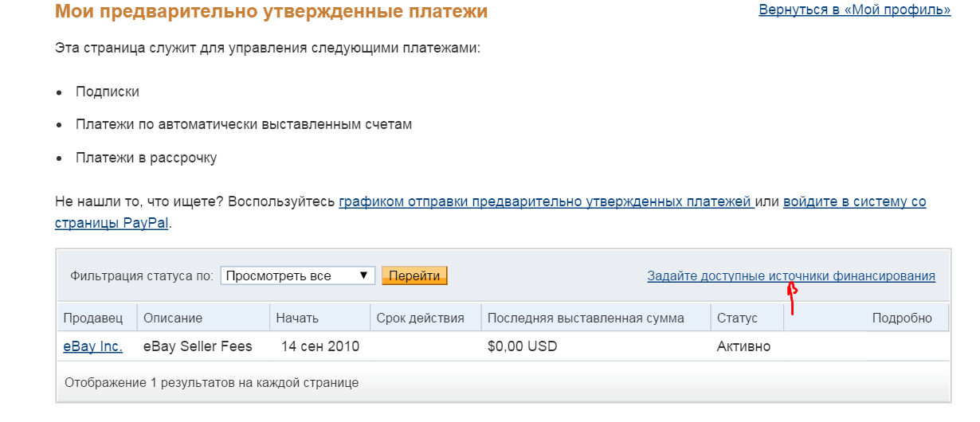Open the «графиком отправки предварительно утвержденных платежей» link
This screenshot has height=422, width=980.
(x=546, y=201)
